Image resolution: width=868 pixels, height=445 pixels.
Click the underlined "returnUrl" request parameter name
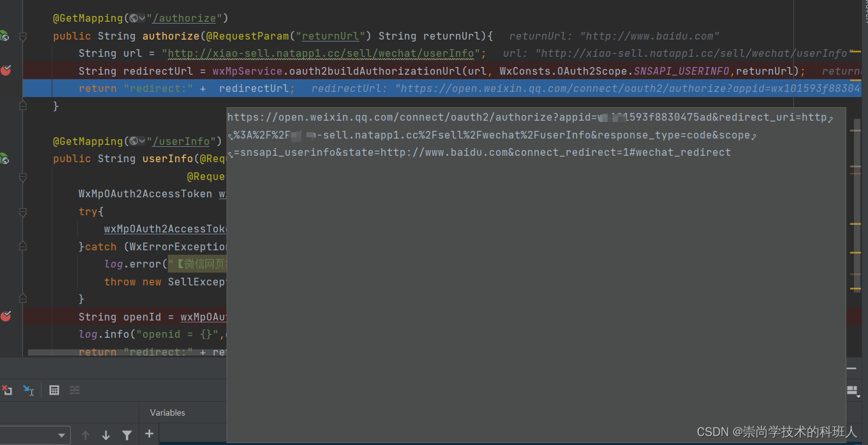[x=331, y=36]
